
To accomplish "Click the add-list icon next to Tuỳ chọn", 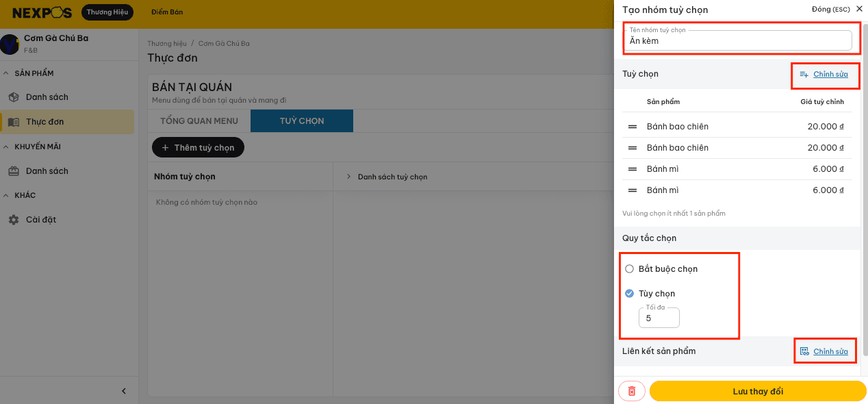I will 804,74.
